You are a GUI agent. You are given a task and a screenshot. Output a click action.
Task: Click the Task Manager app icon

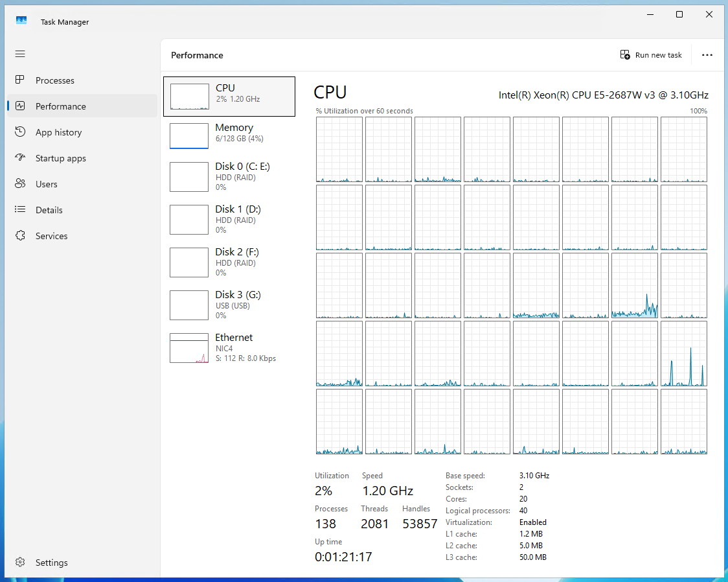[21, 21]
